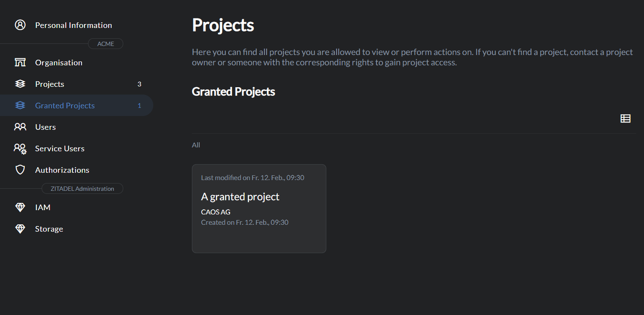Click the CAOS AG project card
Image resolution: width=644 pixels, height=315 pixels.
[259, 208]
